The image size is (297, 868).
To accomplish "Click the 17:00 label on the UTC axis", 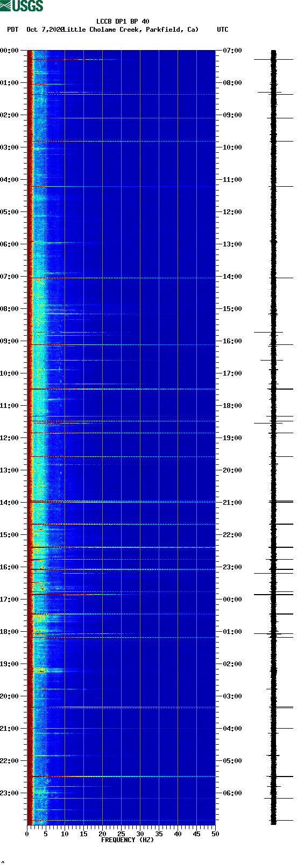I will (x=232, y=373).
